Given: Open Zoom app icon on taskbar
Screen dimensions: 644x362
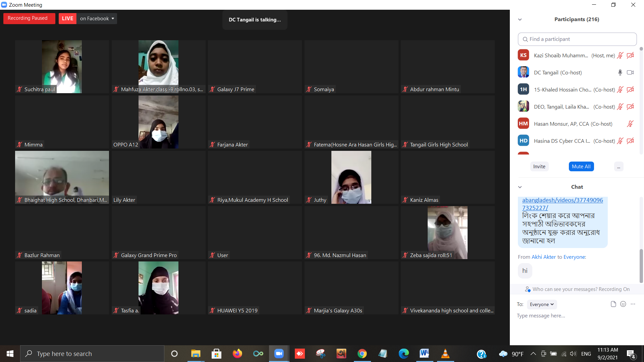Looking at the screenshot, I should click(x=279, y=354).
